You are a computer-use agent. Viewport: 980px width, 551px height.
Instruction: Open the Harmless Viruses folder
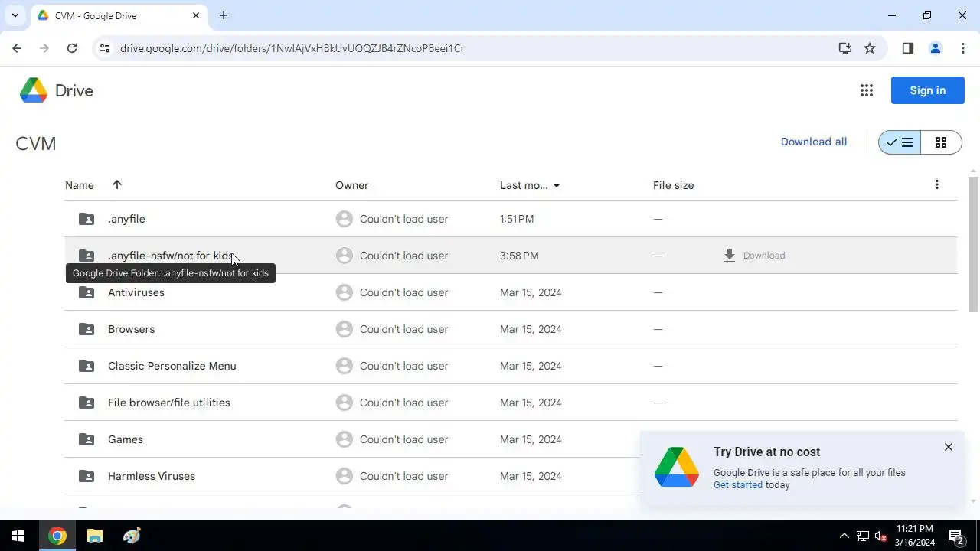click(x=152, y=476)
